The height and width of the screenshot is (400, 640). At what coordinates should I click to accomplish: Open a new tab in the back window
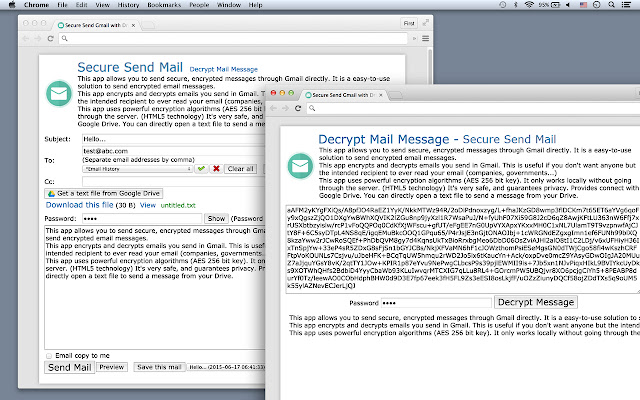(x=148, y=25)
